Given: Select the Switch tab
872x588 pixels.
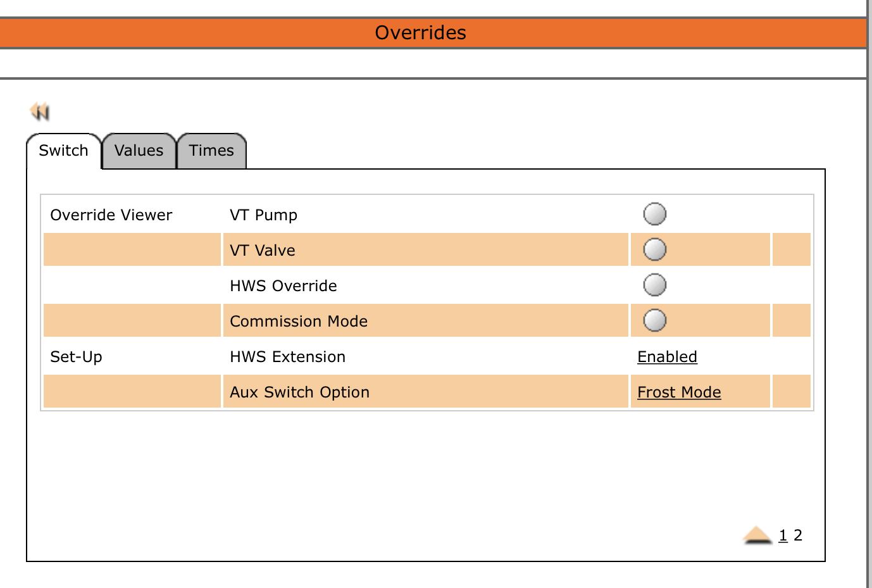Looking at the screenshot, I should [63, 151].
